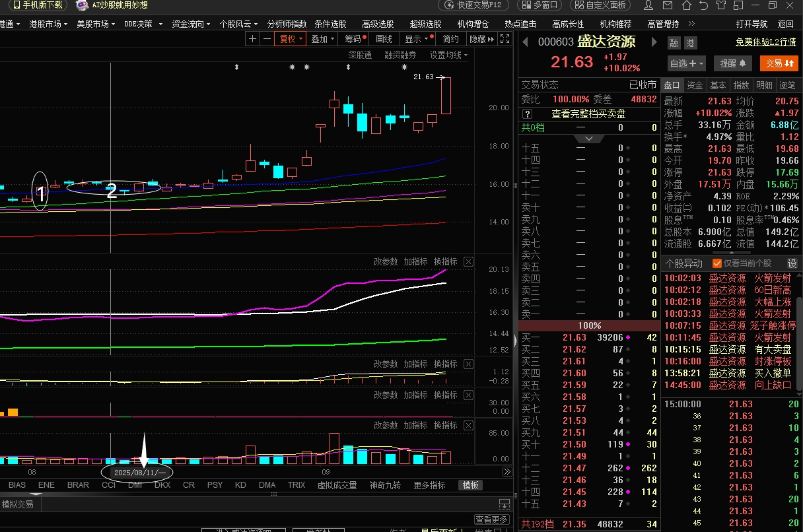Open 快速交易F12 quick trade button
Screen dimensions: 803x532
(473, 5)
